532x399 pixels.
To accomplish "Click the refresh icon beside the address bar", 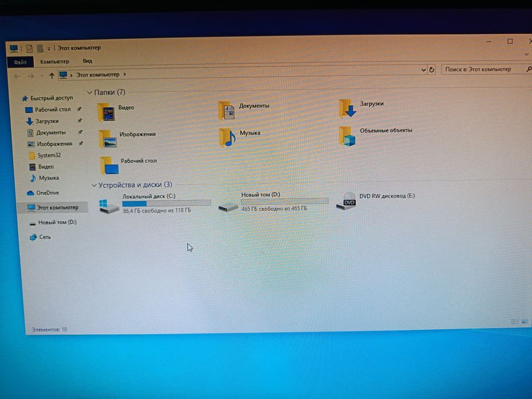I will [432, 70].
